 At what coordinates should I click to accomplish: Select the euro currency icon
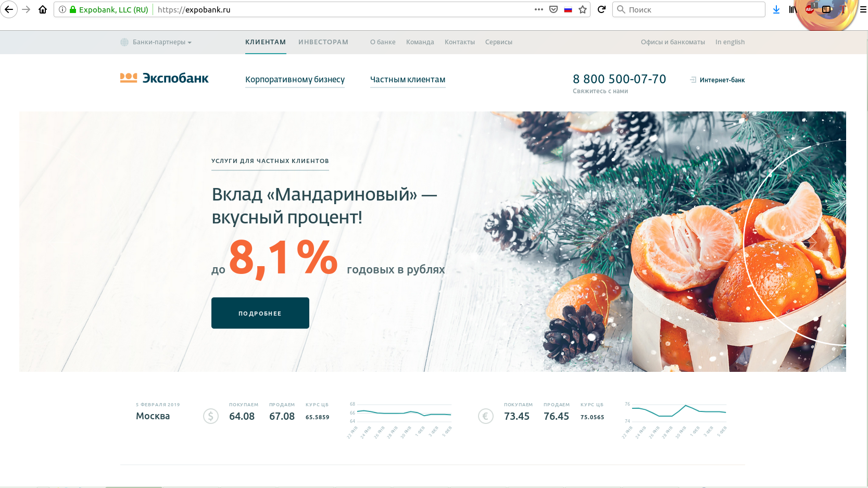click(485, 416)
